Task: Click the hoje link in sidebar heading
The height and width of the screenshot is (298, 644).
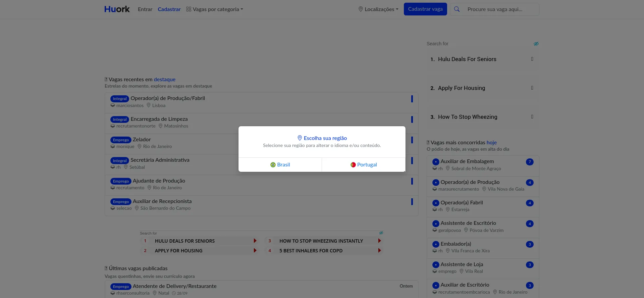Action: pyautogui.click(x=492, y=143)
